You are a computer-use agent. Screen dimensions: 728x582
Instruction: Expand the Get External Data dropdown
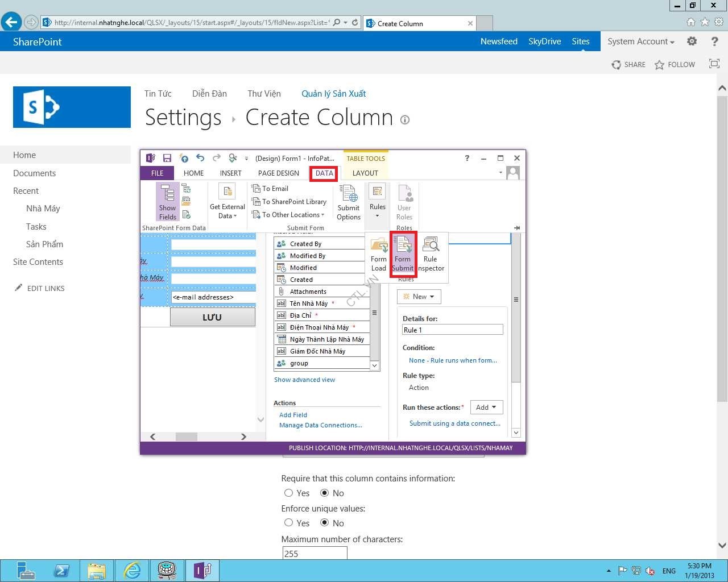[227, 210]
